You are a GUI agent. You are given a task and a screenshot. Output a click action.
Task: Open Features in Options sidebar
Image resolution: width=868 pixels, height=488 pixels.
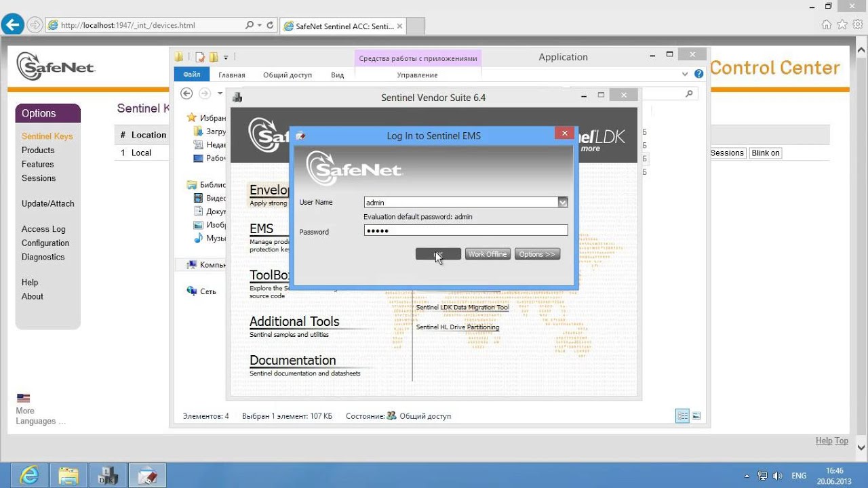(x=38, y=164)
